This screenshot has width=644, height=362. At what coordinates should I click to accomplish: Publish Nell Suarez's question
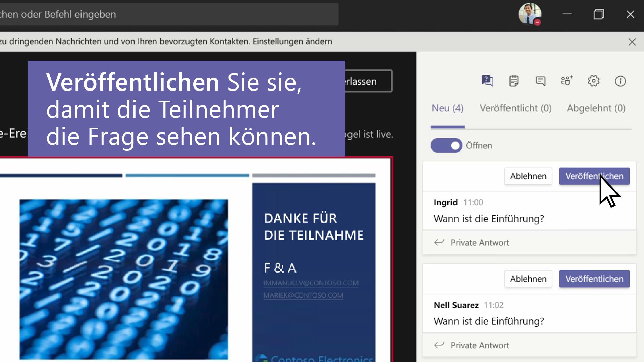point(594,279)
